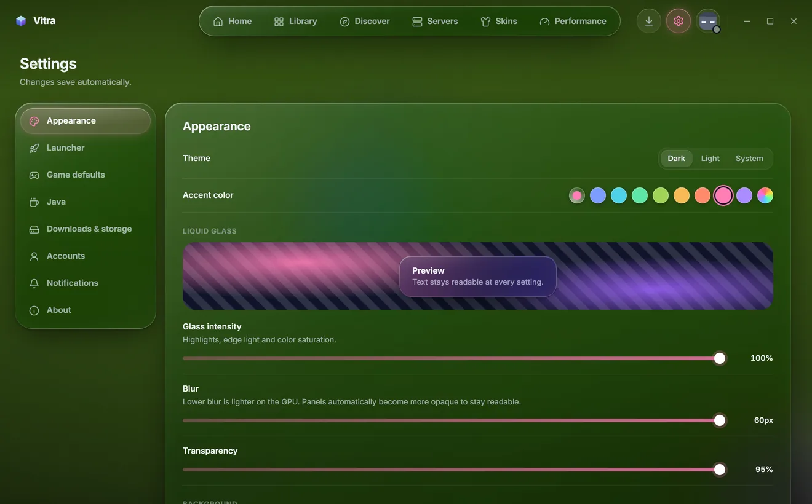812x504 pixels.
Task: Click the Discover compass icon
Action: pyautogui.click(x=344, y=22)
